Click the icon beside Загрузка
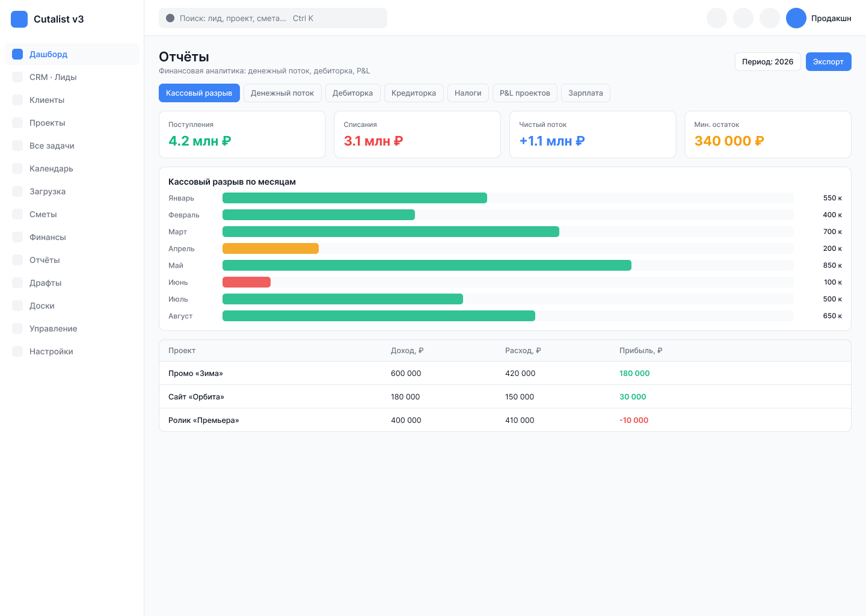This screenshot has width=866, height=616. tap(17, 191)
